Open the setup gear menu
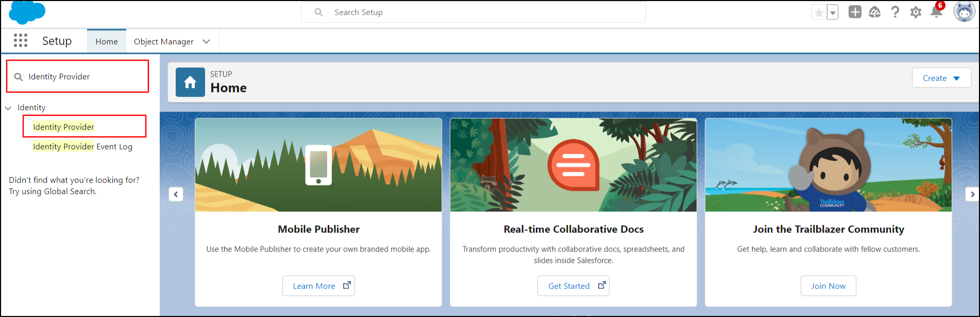 tap(916, 12)
